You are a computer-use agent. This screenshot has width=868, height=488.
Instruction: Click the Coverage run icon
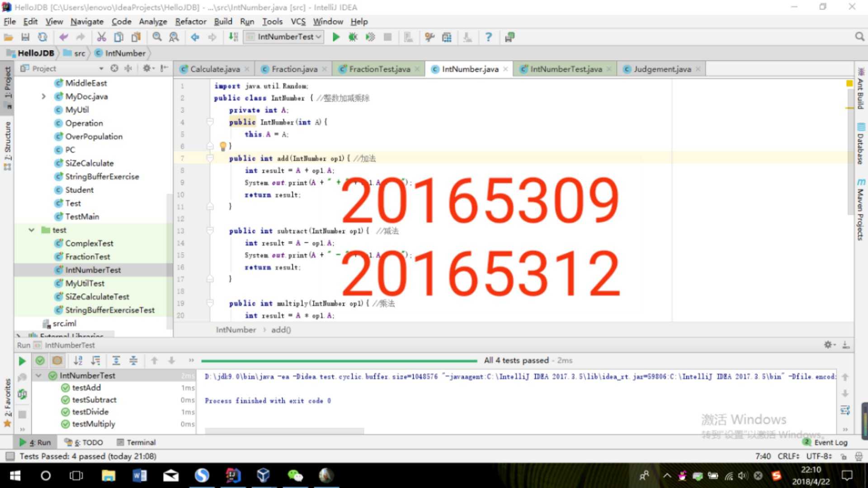pos(368,37)
